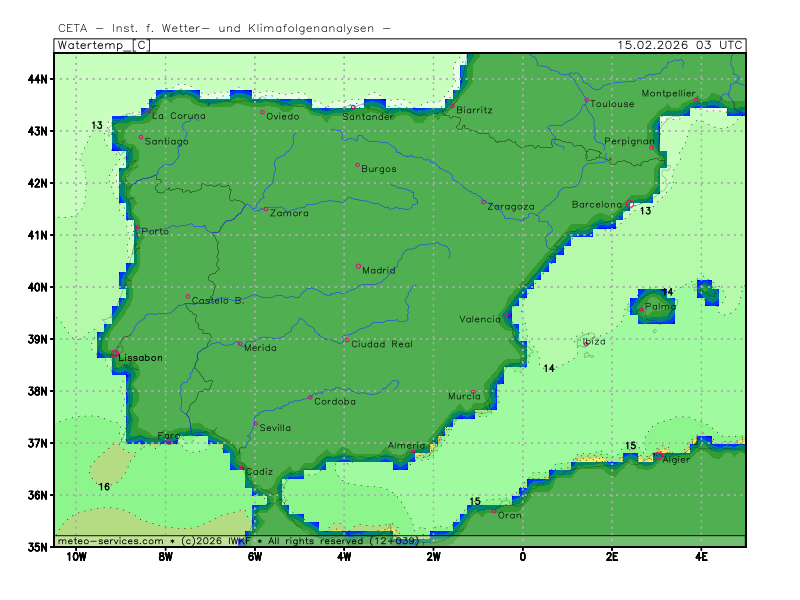The image size is (800, 600).
Task: Click the meteo-services.com copyright text
Action: pyautogui.click(x=238, y=541)
